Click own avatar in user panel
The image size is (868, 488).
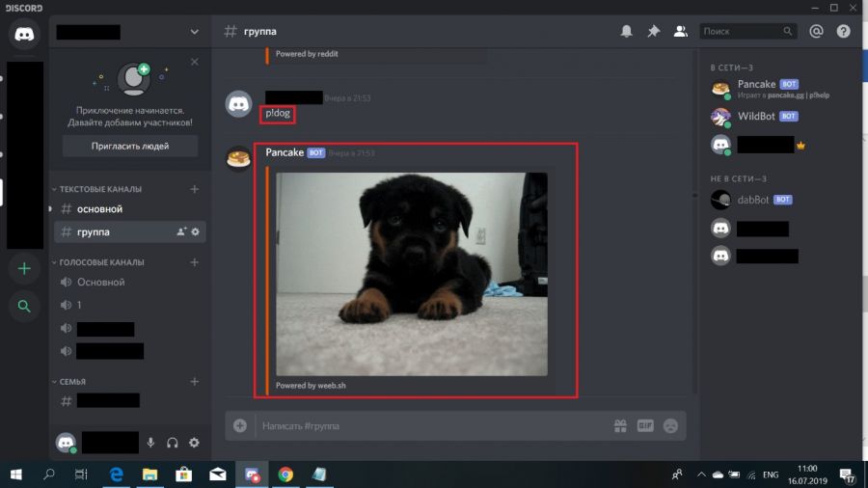(x=66, y=443)
